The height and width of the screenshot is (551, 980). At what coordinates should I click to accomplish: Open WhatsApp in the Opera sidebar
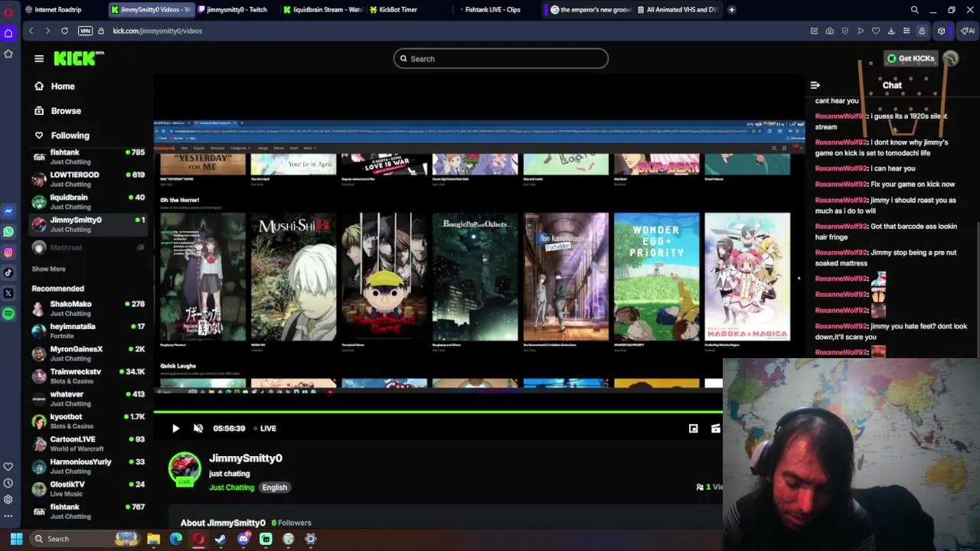(x=8, y=231)
